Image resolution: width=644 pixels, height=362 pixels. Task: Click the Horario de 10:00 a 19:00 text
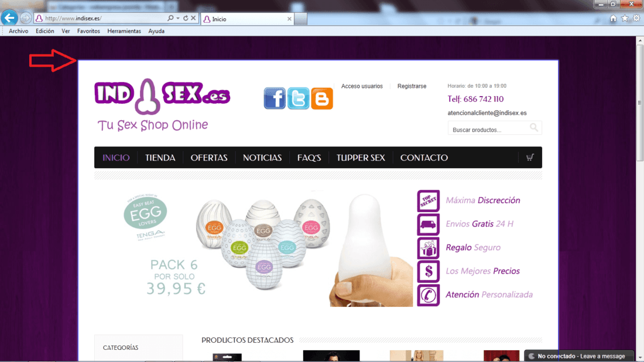[477, 86]
